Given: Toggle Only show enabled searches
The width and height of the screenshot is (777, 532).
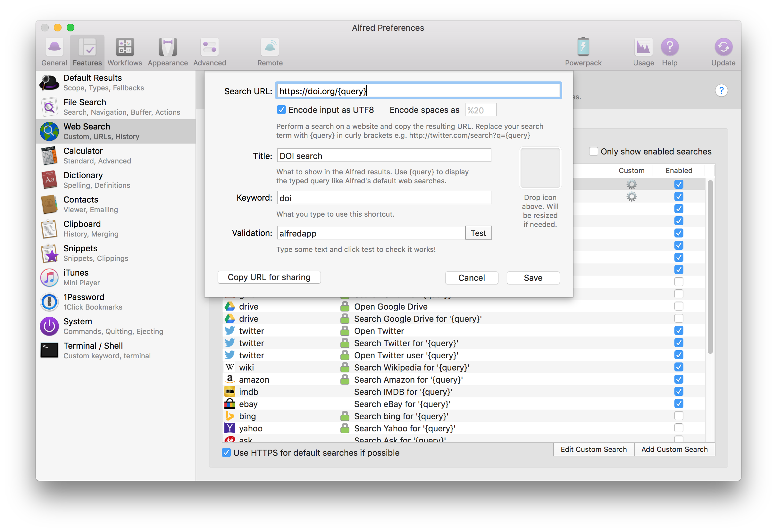Looking at the screenshot, I should pos(593,151).
